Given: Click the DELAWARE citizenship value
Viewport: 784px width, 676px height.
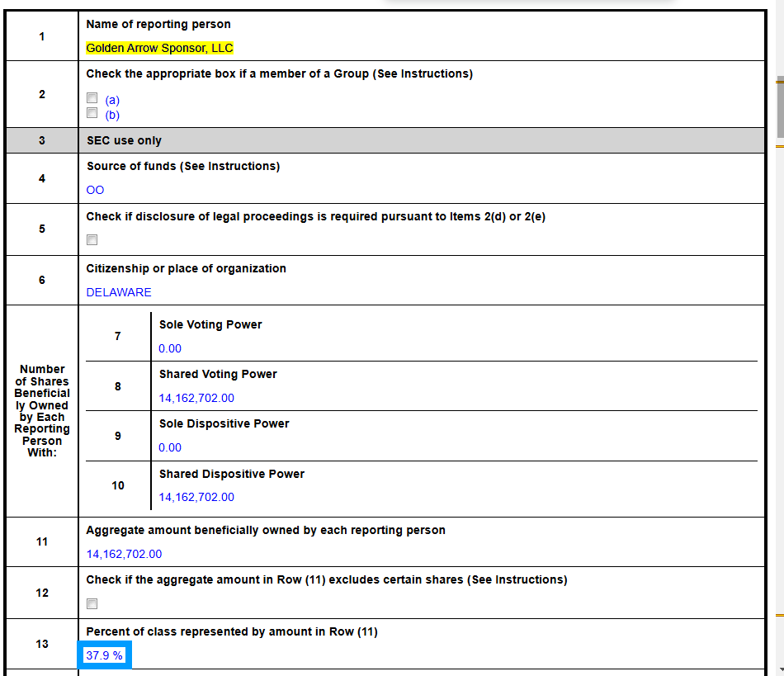Looking at the screenshot, I should (119, 292).
